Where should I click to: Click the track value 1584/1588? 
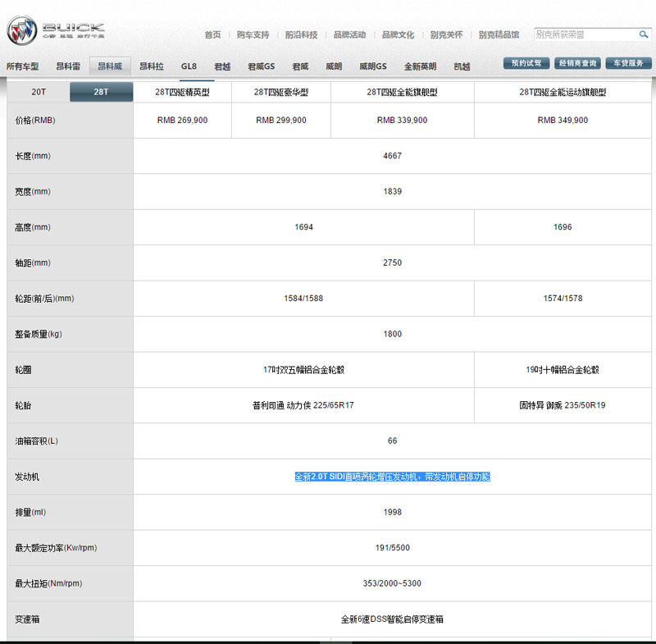(x=303, y=299)
